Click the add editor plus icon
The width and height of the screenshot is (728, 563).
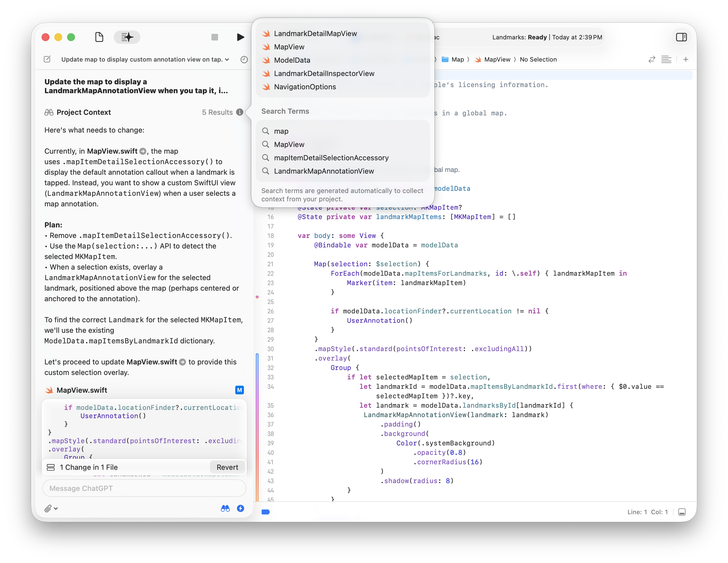686,59
